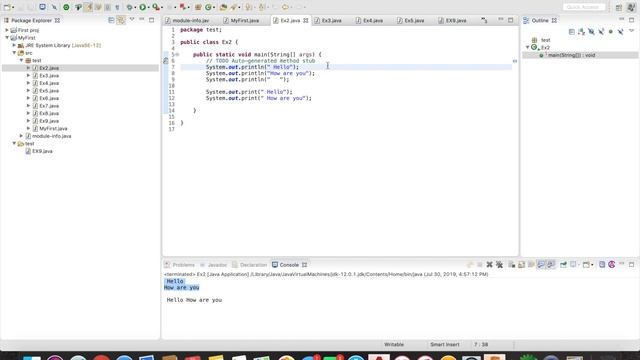Click the task marker at line 6
The width and height of the screenshot is (640, 360).
click(165, 61)
